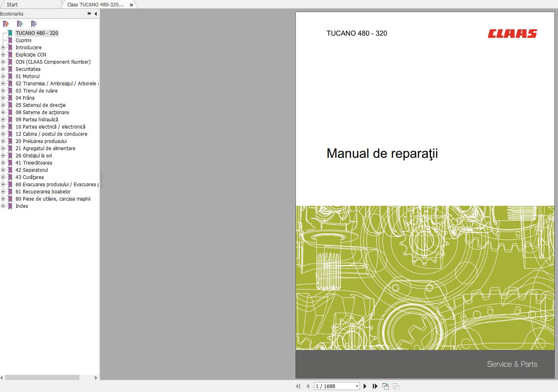Click the add new bookmark icon

[x=20, y=24]
